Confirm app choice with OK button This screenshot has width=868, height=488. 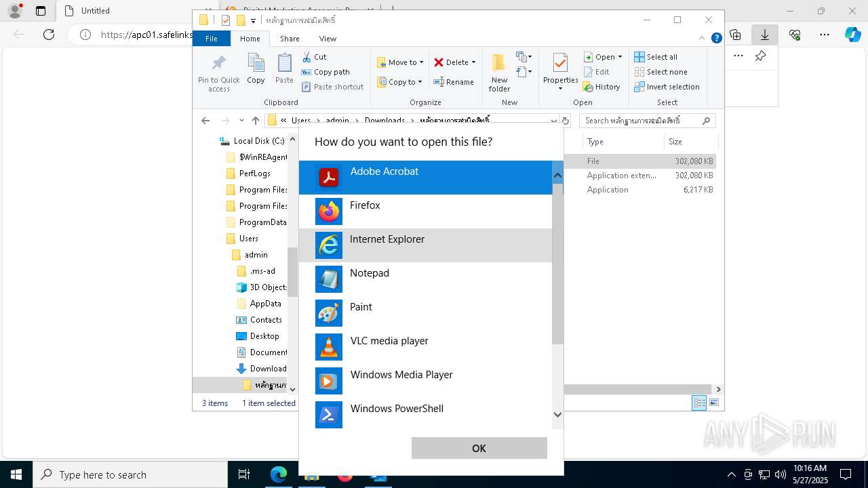click(479, 448)
